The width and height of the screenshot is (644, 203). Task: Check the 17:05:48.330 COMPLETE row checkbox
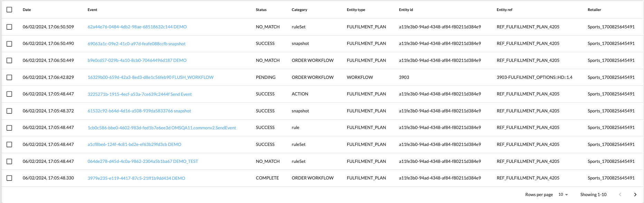pos(9,178)
